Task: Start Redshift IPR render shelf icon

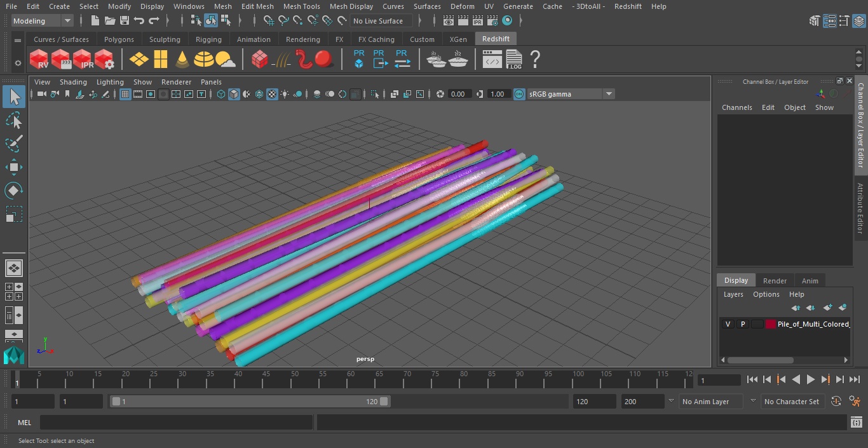Action: click(83, 60)
